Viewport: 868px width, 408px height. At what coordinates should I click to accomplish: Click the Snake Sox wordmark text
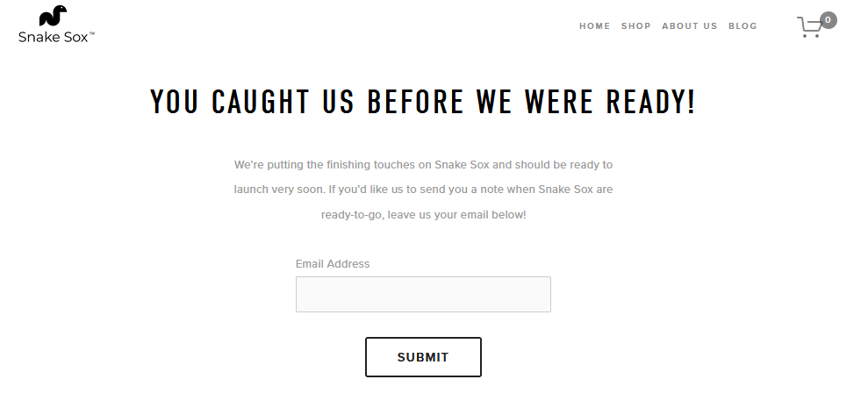coord(53,37)
